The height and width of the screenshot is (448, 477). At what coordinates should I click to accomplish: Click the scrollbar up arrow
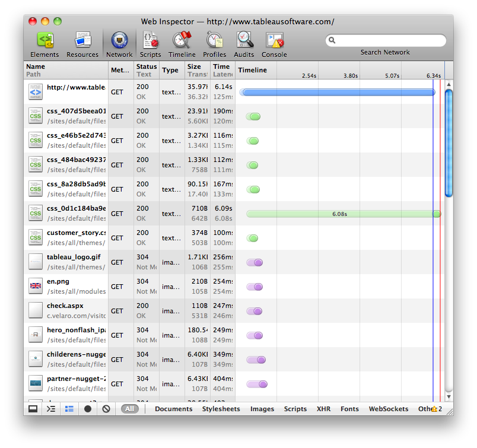[449, 84]
